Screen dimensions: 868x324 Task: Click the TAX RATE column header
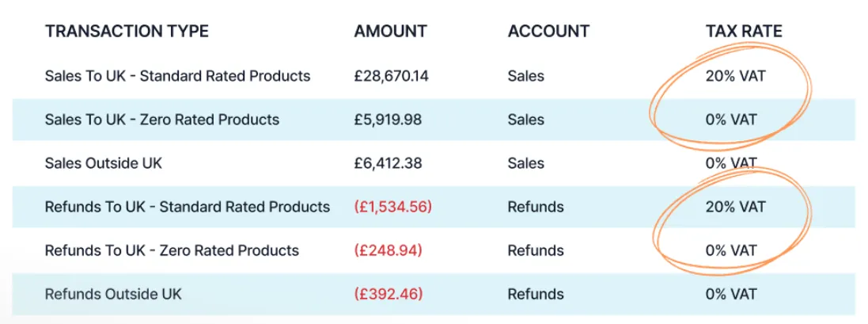[744, 32]
